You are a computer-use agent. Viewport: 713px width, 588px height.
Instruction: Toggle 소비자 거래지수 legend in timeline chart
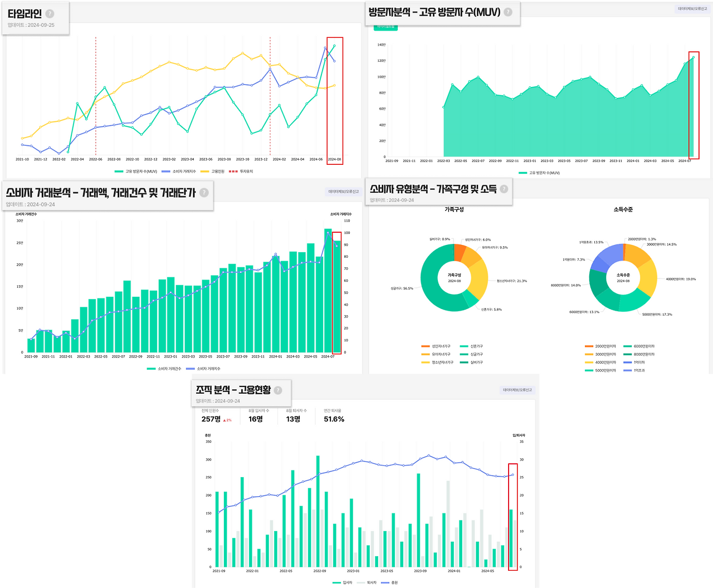(x=179, y=171)
